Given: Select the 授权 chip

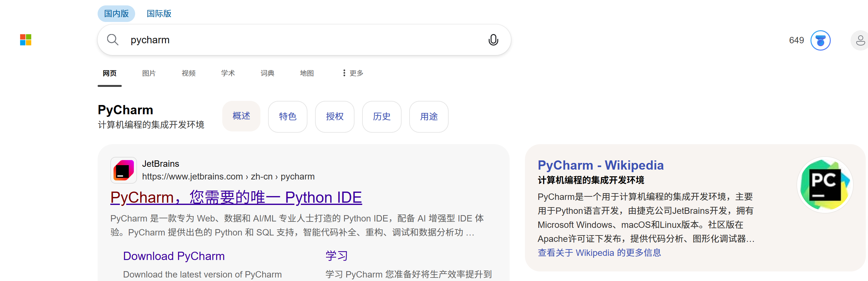Looking at the screenshot, I should 334,117.
